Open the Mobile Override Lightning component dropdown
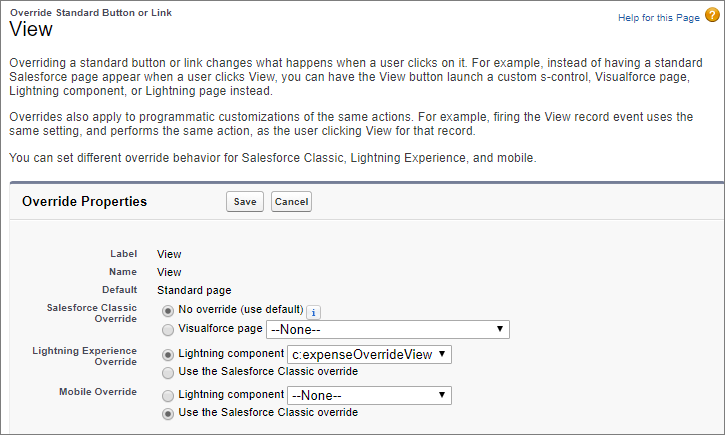The image size is (725, 435). click(x=368, y=396)
